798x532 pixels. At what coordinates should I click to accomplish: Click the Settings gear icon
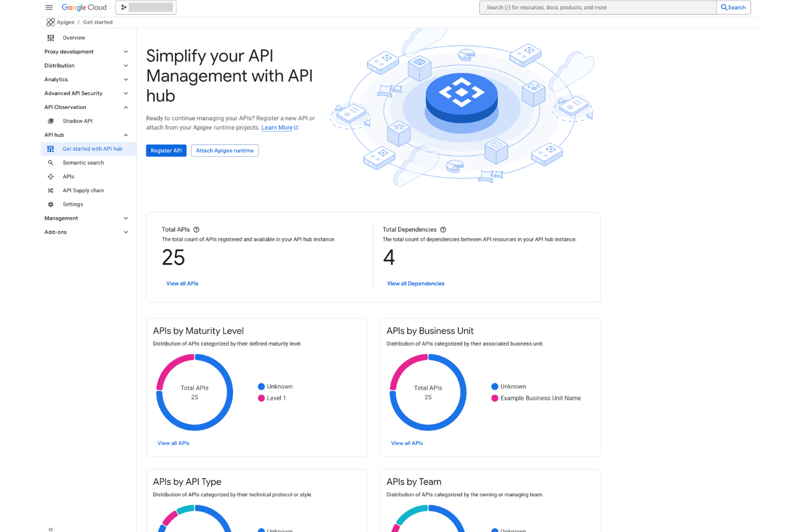51,205
